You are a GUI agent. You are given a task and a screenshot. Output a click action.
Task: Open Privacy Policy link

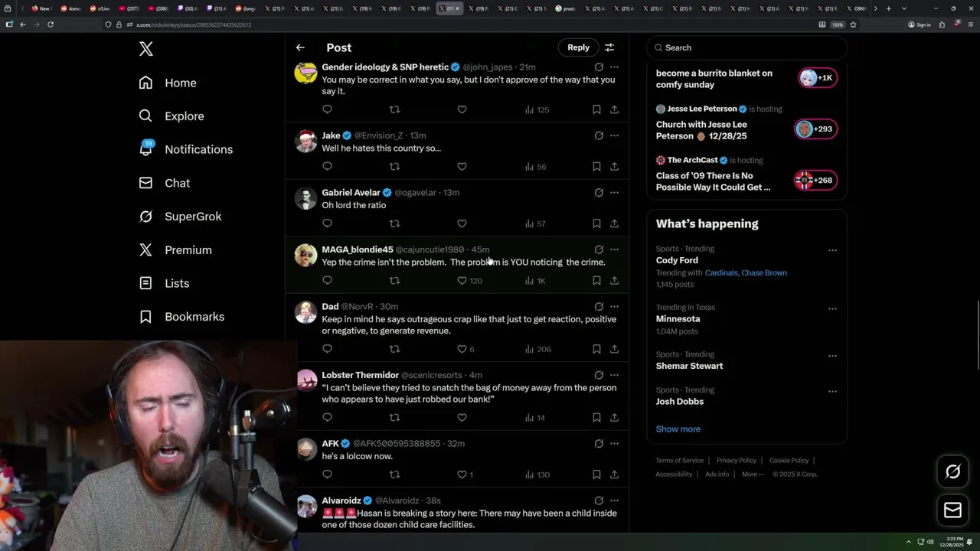[x=736, y=461]
